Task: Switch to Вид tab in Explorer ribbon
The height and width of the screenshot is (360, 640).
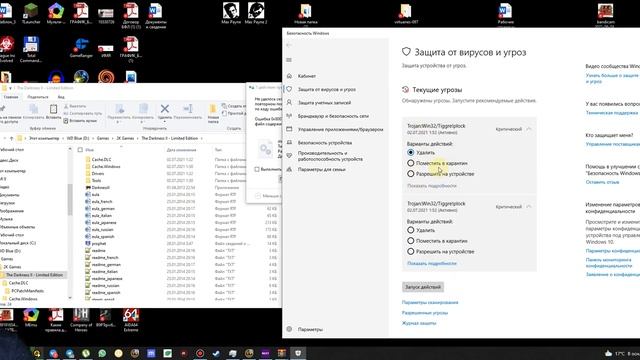Action: tap(61, 97)
